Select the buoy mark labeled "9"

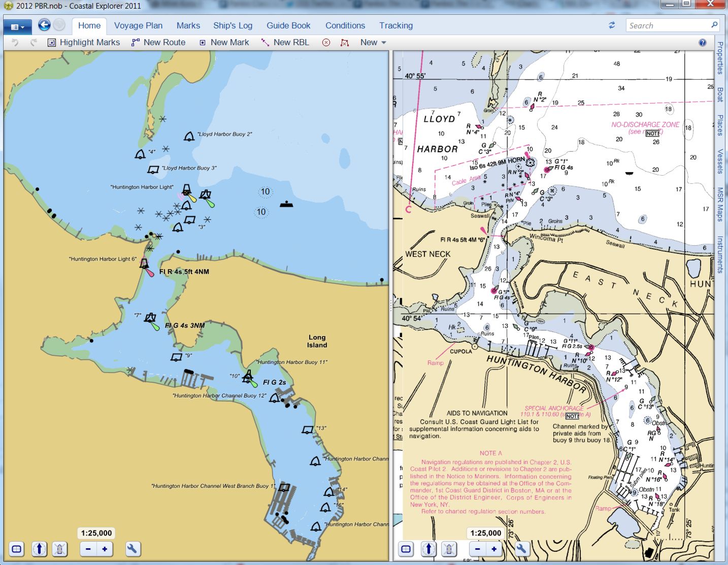pos(176,357)
